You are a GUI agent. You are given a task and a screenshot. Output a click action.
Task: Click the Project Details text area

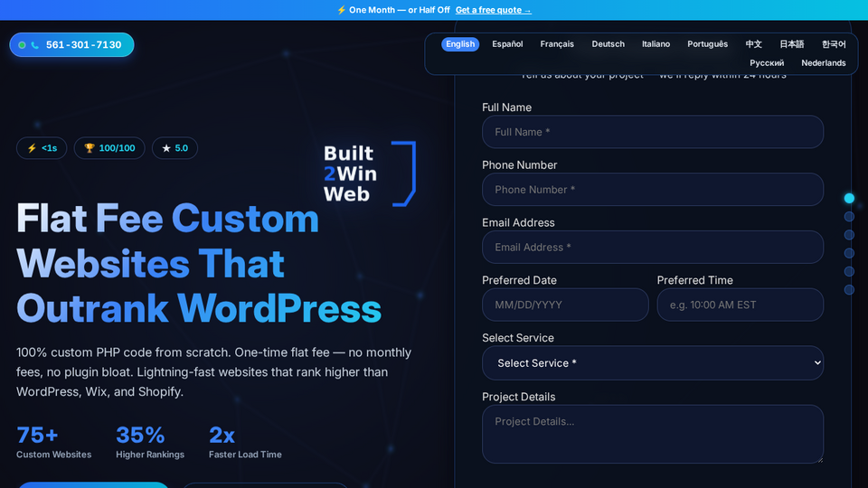(653, 434)
